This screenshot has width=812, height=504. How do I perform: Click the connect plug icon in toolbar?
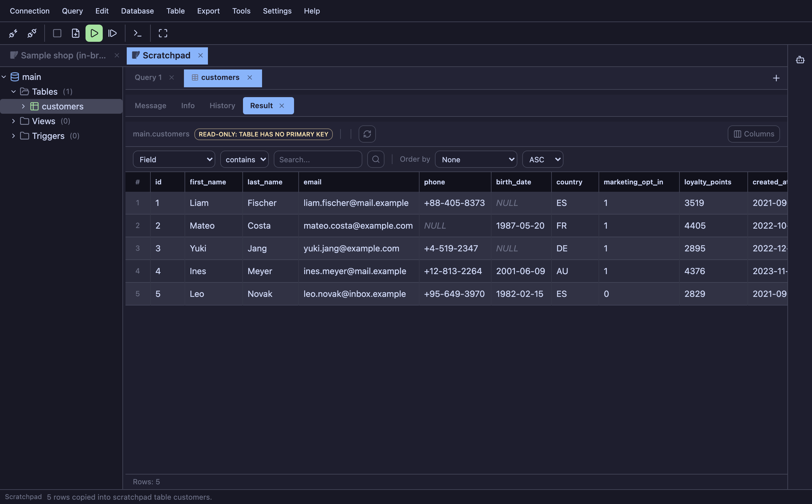click(x=13, y=33)
